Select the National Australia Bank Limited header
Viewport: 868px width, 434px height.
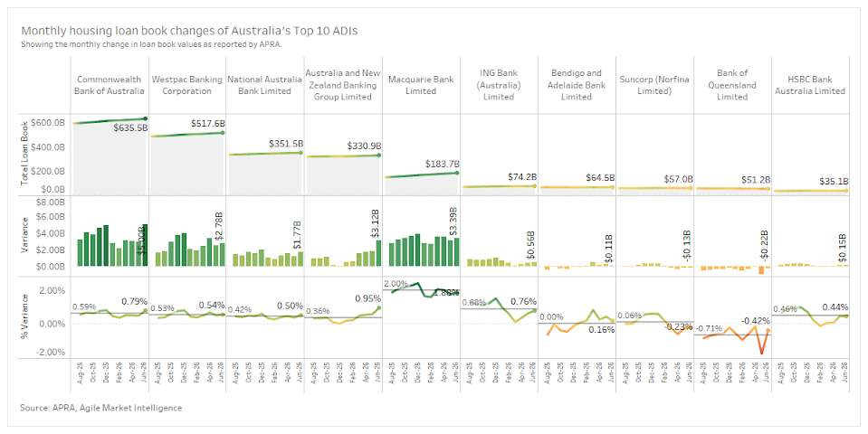(x=264, y=85)
